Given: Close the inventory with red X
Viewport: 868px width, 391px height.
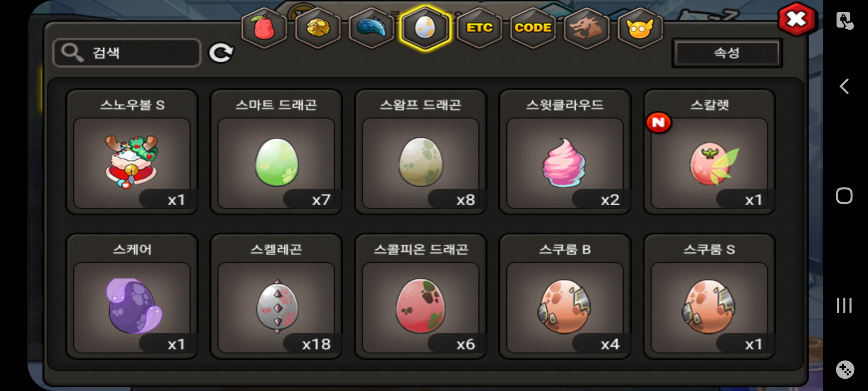Looking at the screenshot, I should (797, 19).
